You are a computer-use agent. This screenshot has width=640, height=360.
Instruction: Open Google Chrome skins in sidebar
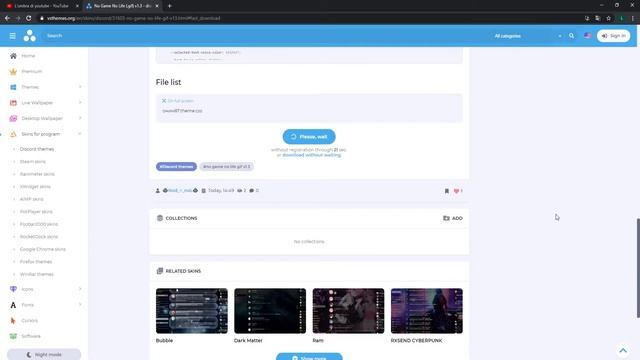click(x=42, y=249)
